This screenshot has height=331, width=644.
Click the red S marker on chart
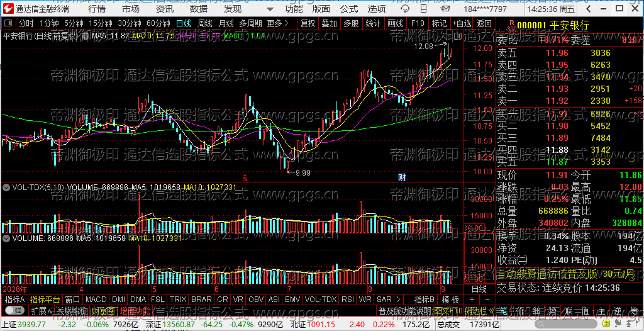[245, 177]
